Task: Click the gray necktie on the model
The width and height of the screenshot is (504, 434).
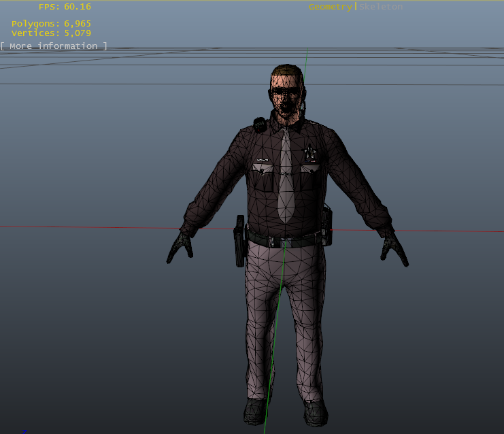Action: tap(286, 176)
